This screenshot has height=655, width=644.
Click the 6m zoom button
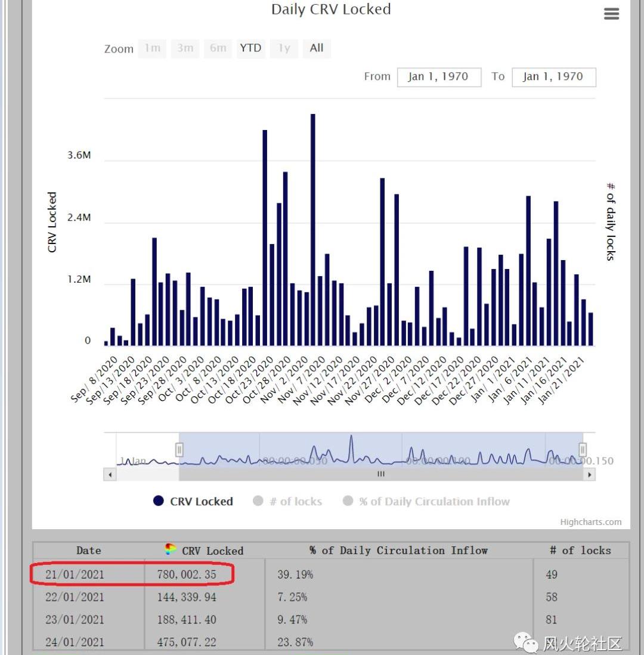(x=218, y=48)
